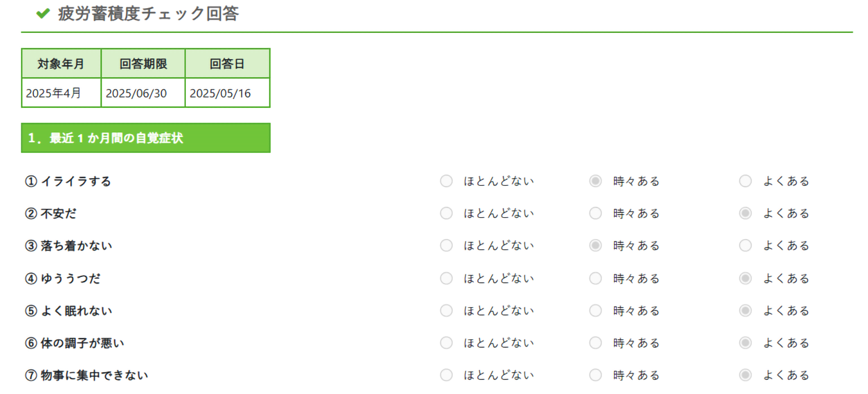Select よくある for イライラする

(x=745, y=181)
